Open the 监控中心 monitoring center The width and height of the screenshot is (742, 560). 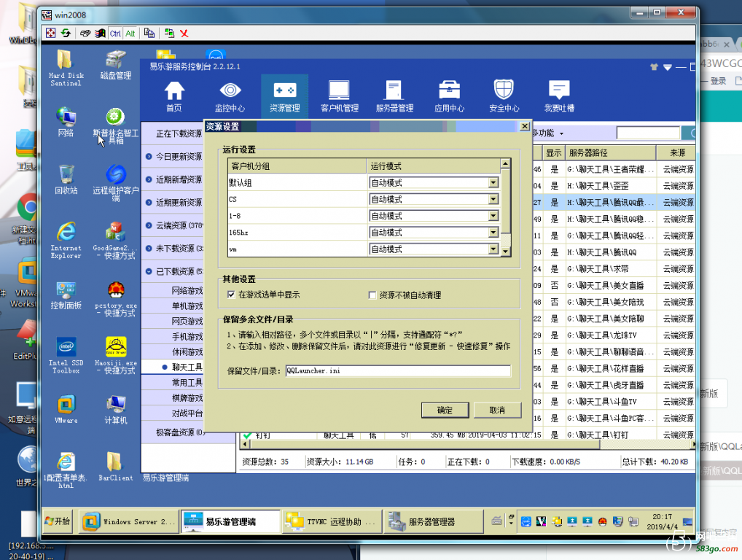[x=230, y=96]
